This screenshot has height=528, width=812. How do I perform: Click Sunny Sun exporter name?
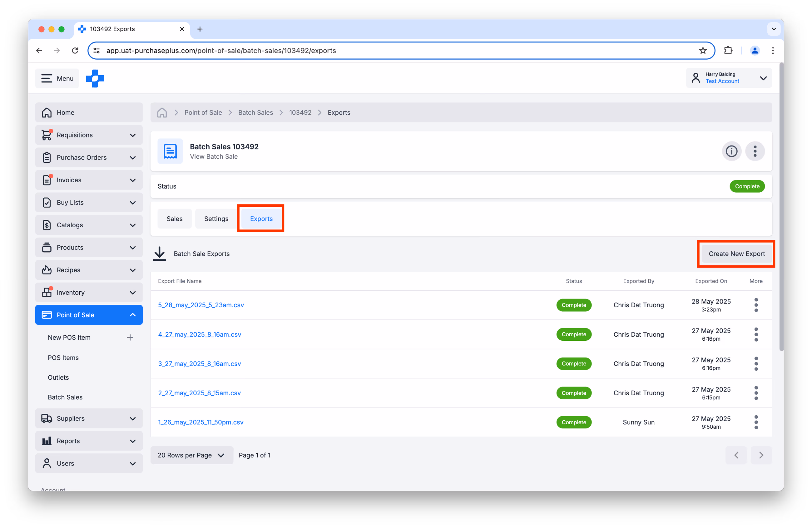coord(638,422)
